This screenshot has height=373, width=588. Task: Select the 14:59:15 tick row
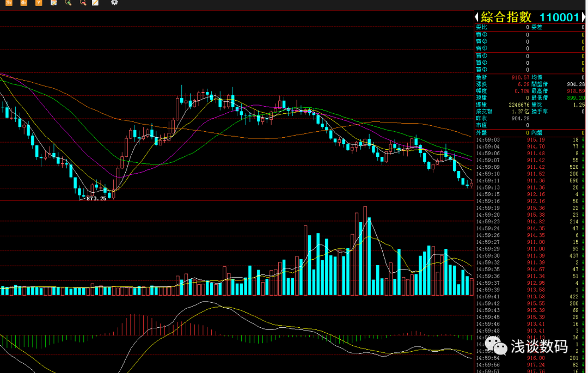tap(530, 194)
